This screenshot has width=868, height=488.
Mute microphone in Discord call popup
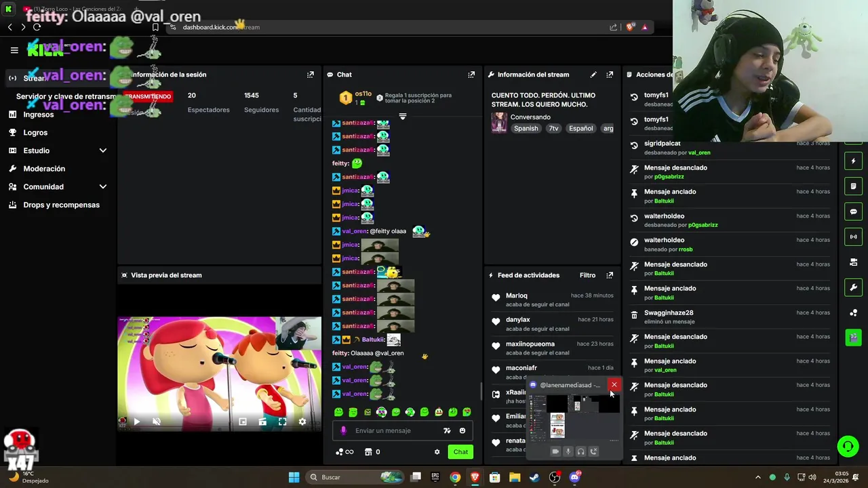[x=568, y=451]
